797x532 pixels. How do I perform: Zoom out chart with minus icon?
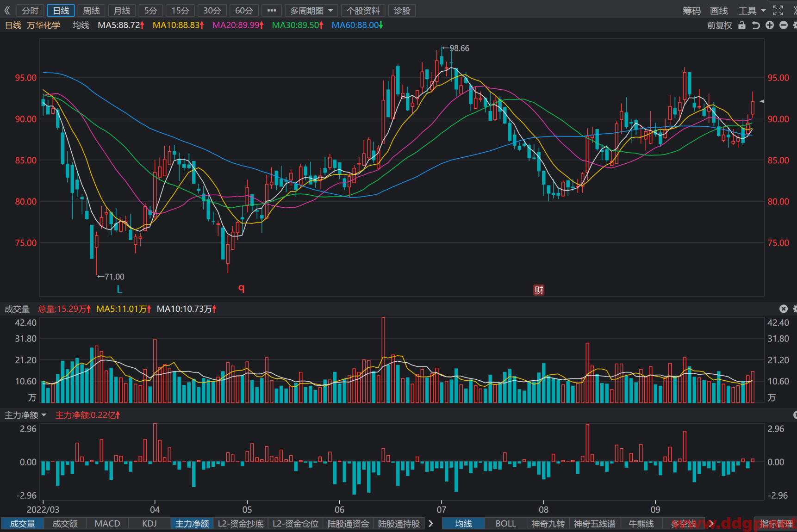pyautogui.click(x=784, y=25)
